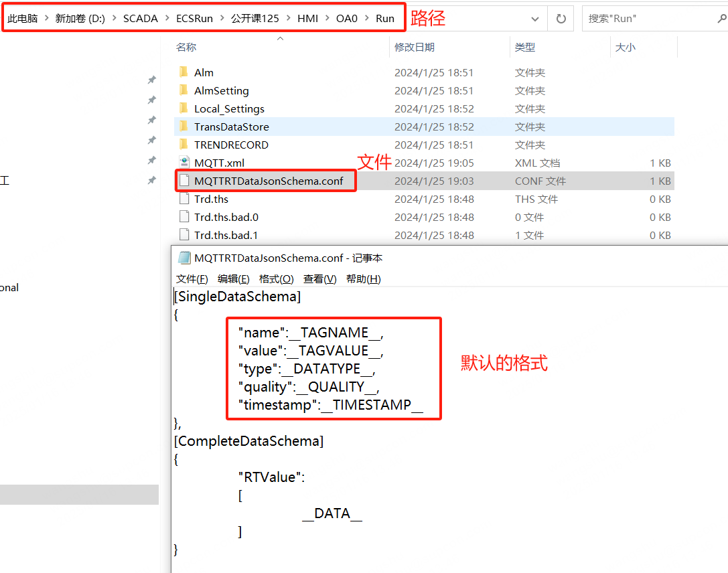The height and width of the screenshot is (573, 728).
Task: Navigate to ECSRun in breadcrumb
Action: 194,19
